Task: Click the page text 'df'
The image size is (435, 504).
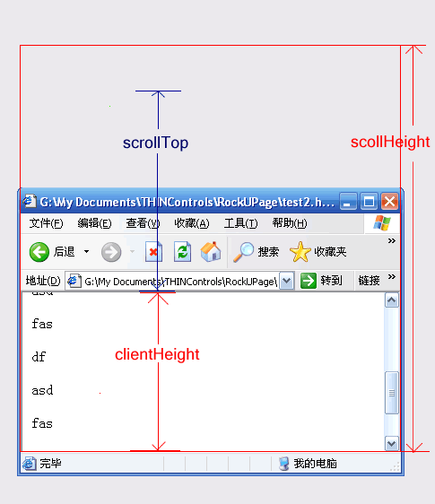Action: pyautogui.click(x=39, y=357)
